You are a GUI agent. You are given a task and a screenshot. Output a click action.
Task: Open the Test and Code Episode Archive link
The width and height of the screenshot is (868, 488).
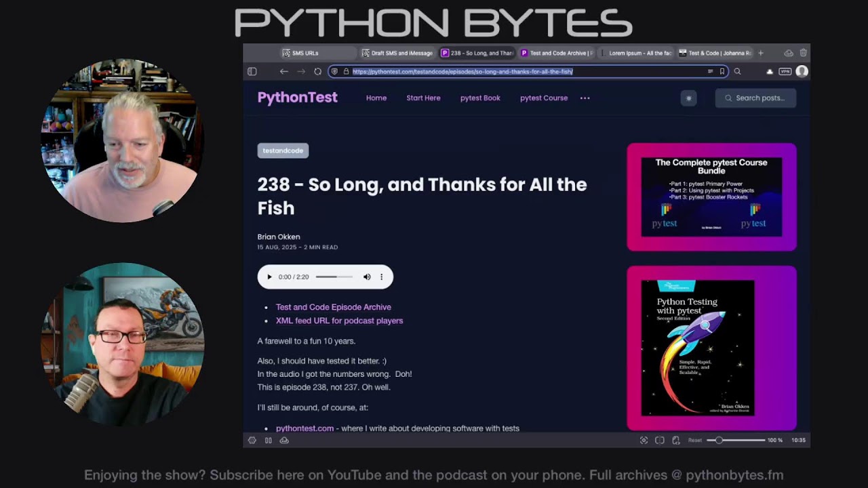[x=333, y=307]
